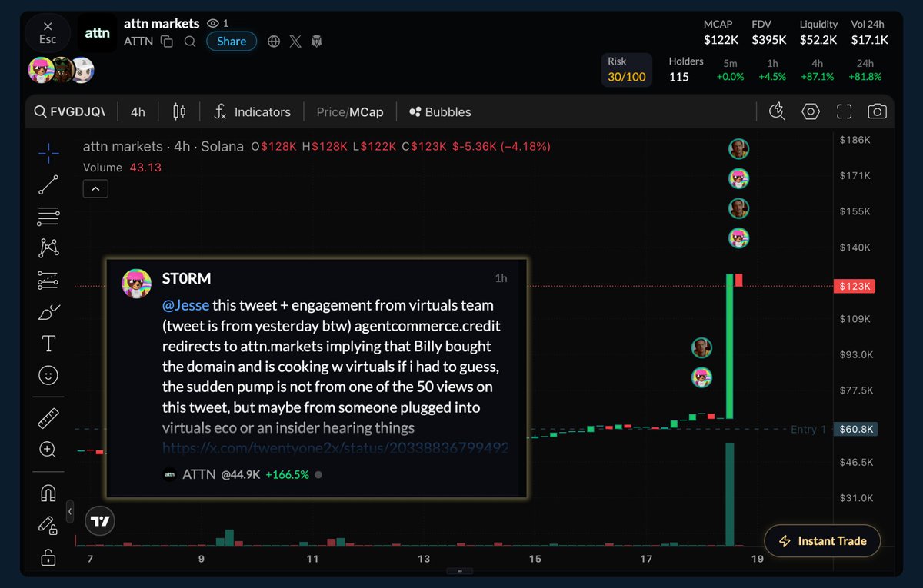Expand the left drawing toolbar arrow
The height and width of the screenshot is (588, 923).
pyautogui.click(x=70, y=510)
